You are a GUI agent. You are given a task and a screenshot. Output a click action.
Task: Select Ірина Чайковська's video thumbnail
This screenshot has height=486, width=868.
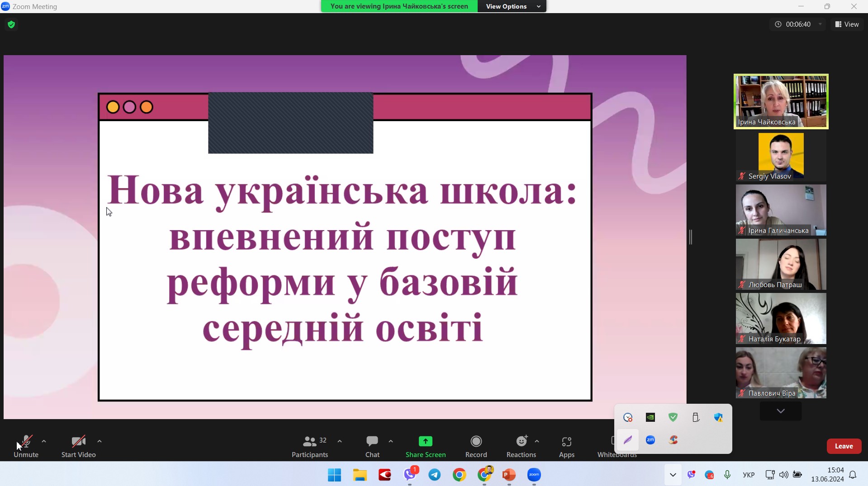(x=781, y=101)
